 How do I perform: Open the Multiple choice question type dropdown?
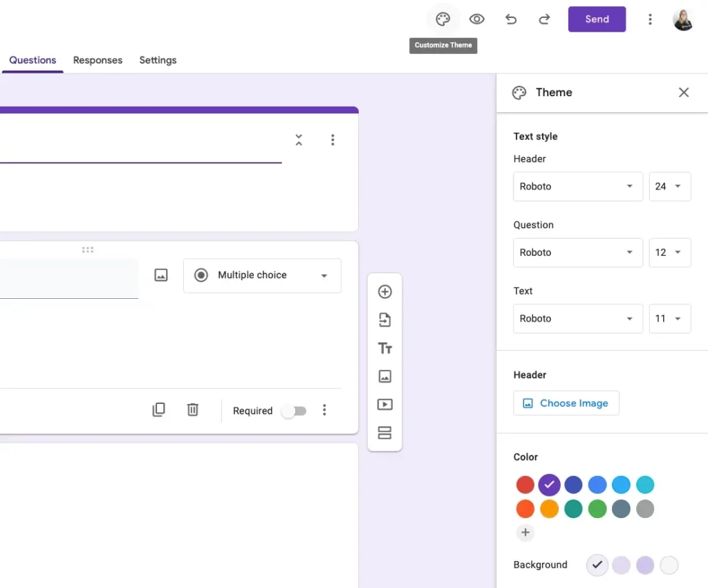[x=262, y=275]
